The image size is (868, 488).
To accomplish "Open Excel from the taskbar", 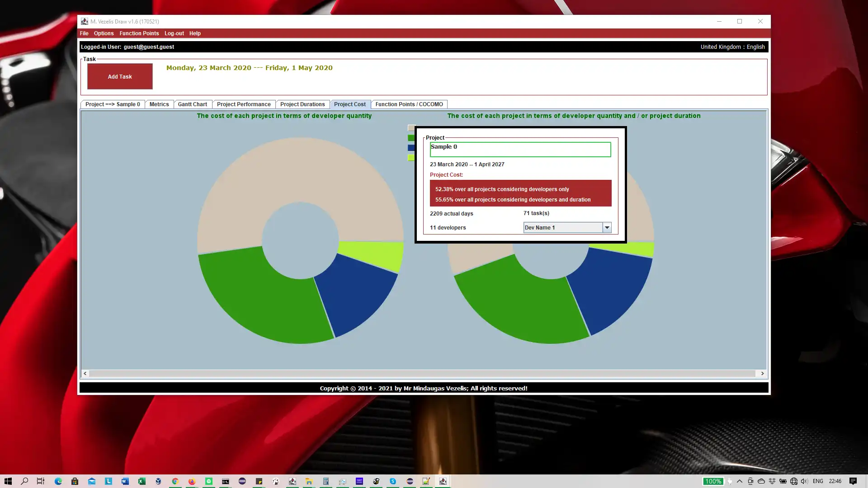I will [x=142, y=481].
